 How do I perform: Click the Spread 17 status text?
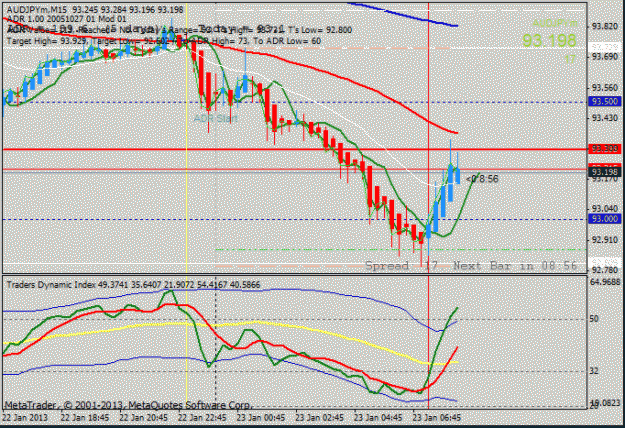pos(401,265)
